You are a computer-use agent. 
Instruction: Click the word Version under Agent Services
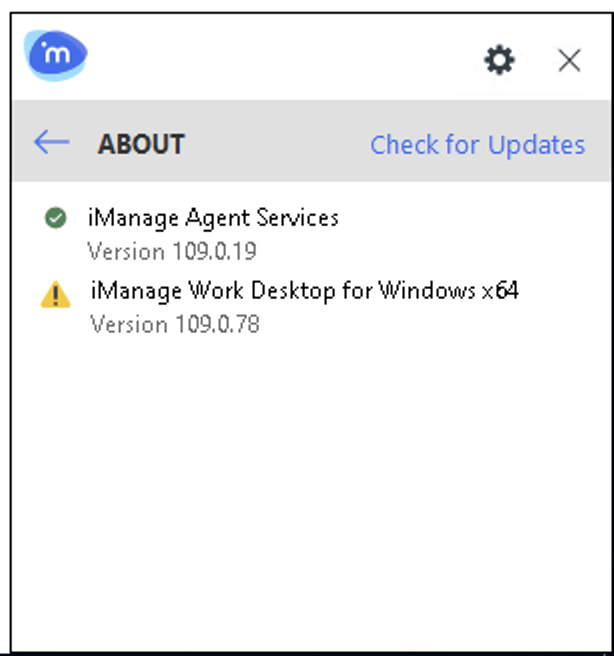[127, 250]
